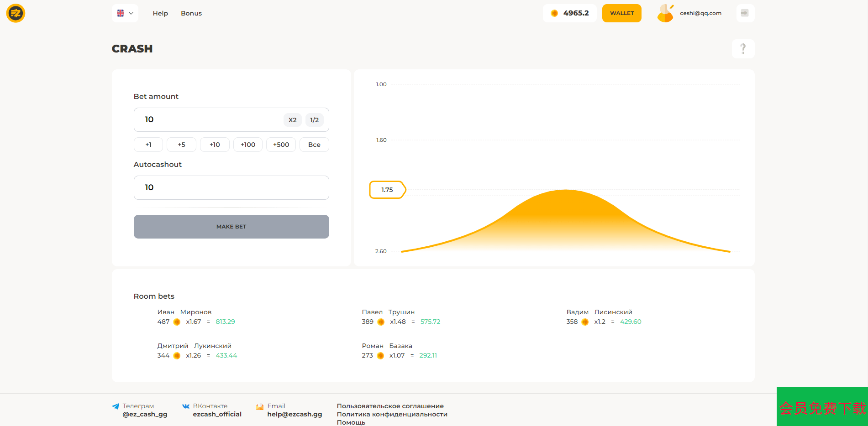Viewport: 868px width, 426px height.
Task: Click the Autocashout input field
Action: [231, 187]
